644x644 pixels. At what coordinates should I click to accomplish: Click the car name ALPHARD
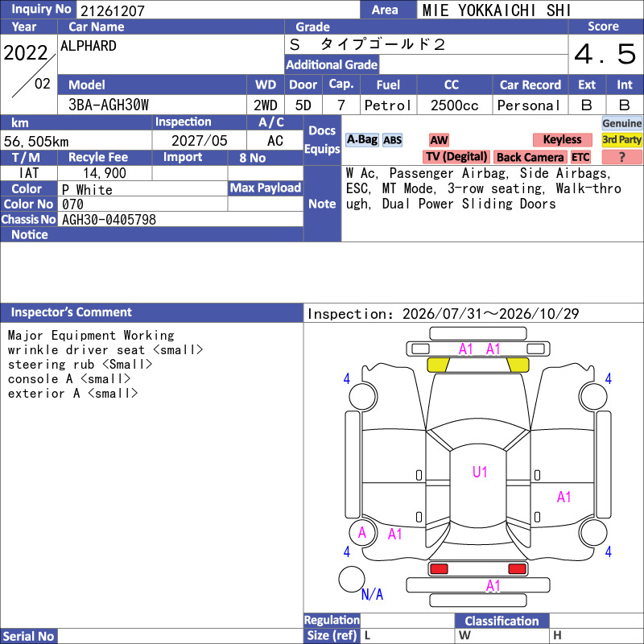coord(89,46)
